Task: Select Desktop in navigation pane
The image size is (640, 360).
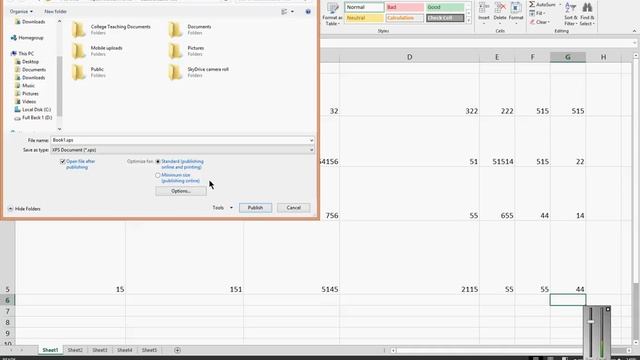Action: click(x=27, y=62)
